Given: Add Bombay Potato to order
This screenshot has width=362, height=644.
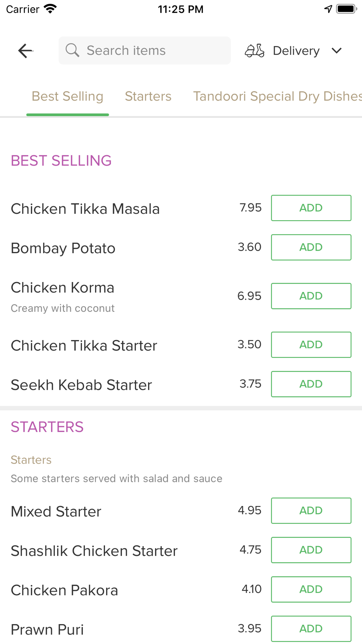Looking at the screenshot, I should 311,247.
